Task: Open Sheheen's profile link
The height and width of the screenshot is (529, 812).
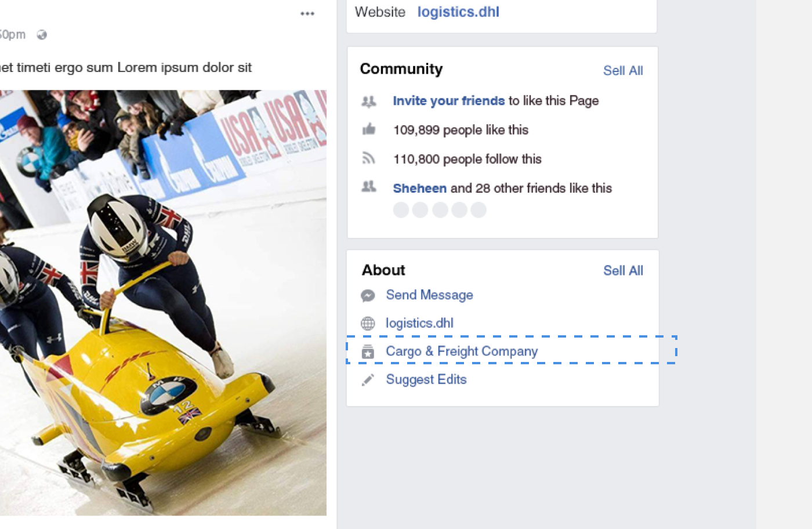Action: [419, 189]
